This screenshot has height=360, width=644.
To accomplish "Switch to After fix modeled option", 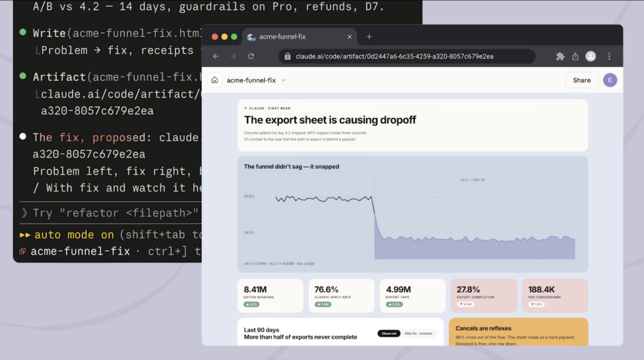I will [x=418, y=334].
